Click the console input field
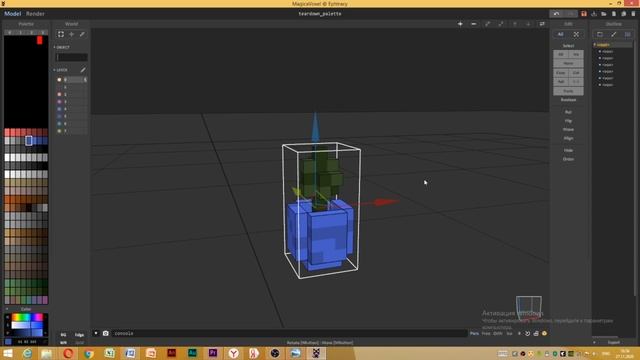Viewport: 640px width, 360px height. (x=289, y=333)
